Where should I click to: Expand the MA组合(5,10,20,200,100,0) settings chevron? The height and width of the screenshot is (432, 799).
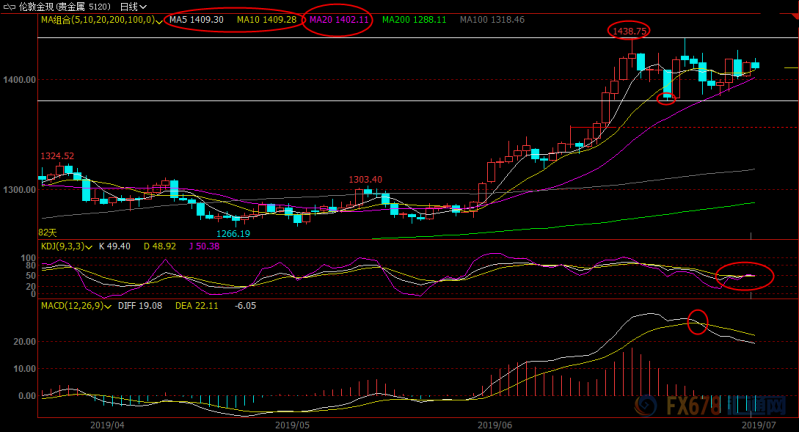[x=159, y=21]
